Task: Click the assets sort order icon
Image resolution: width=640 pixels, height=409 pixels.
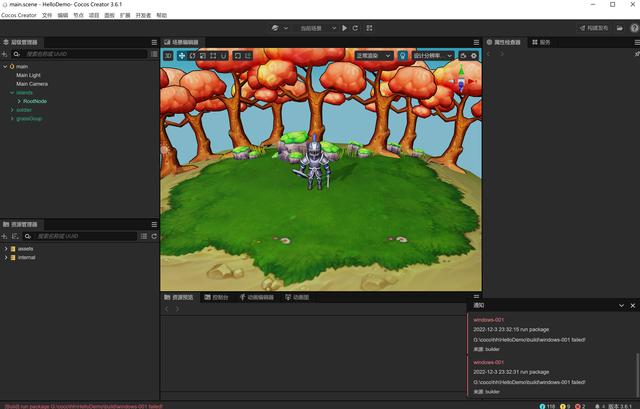Action: (15, 236)
